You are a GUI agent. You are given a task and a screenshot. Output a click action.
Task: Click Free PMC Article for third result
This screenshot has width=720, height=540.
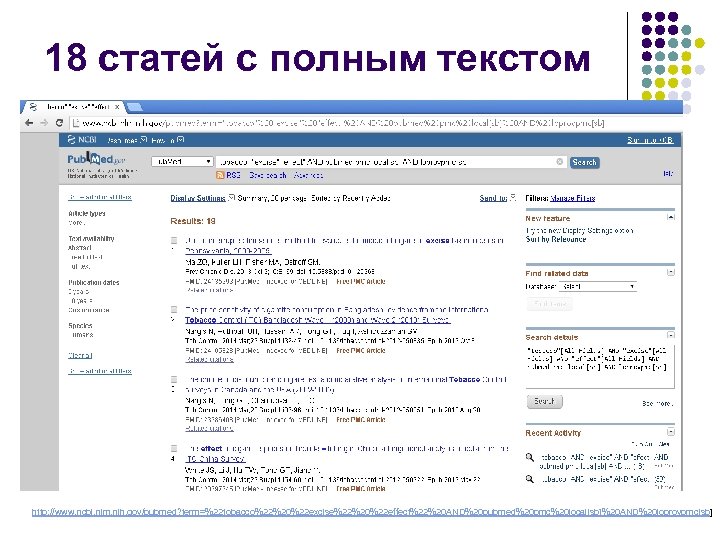click(x=360, y=420)
